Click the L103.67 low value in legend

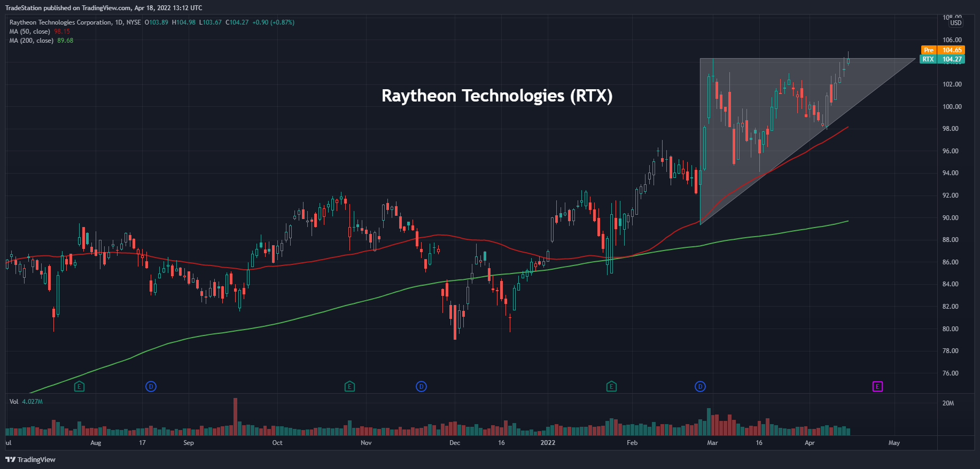point(210,22)
